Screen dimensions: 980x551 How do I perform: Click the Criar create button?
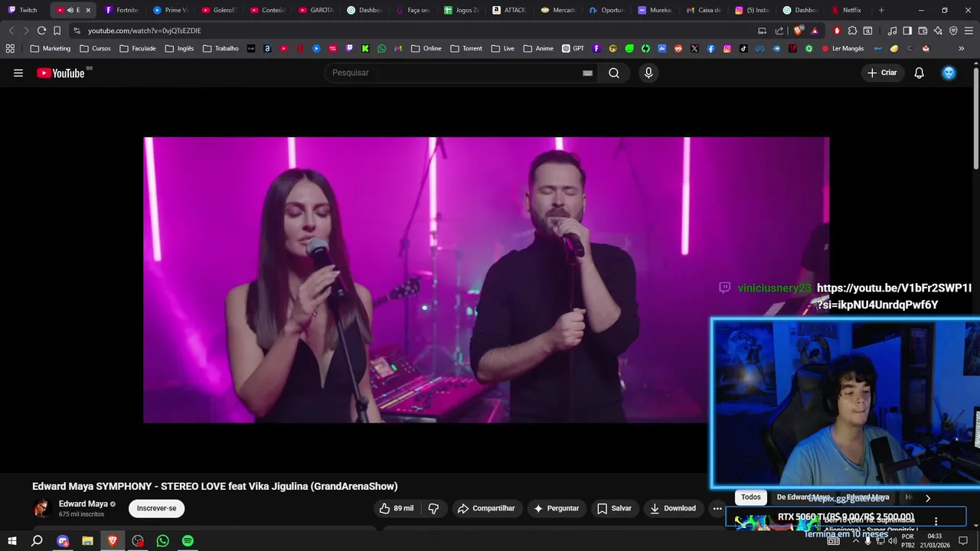[x=881, y=73]
